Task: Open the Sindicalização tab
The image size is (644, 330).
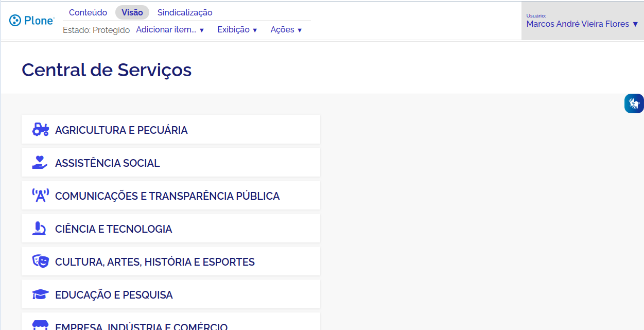Action: click(185, 12)
